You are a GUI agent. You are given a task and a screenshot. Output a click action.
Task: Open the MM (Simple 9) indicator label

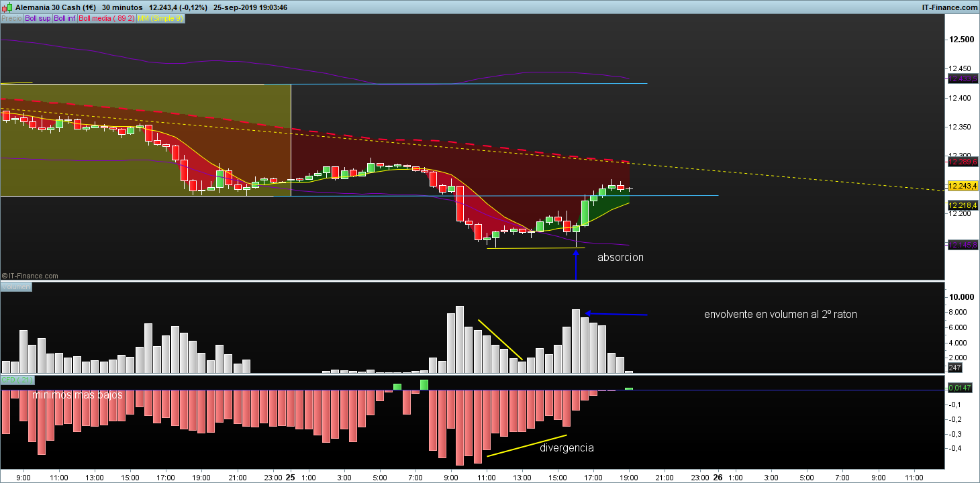160,19
